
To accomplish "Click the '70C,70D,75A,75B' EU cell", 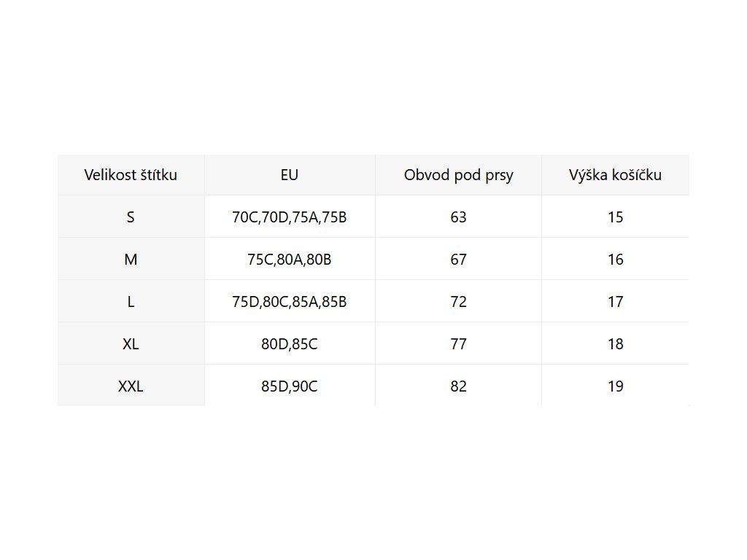I will (x=290, y=217).
